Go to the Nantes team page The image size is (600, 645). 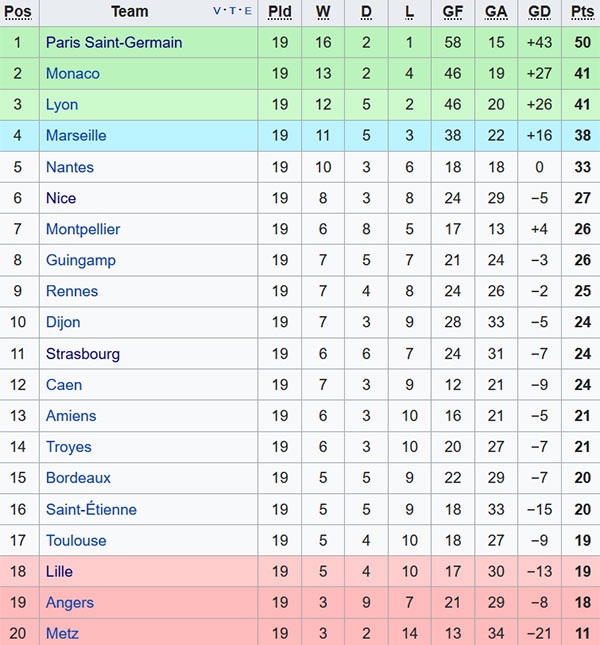(x=70, y=167)
